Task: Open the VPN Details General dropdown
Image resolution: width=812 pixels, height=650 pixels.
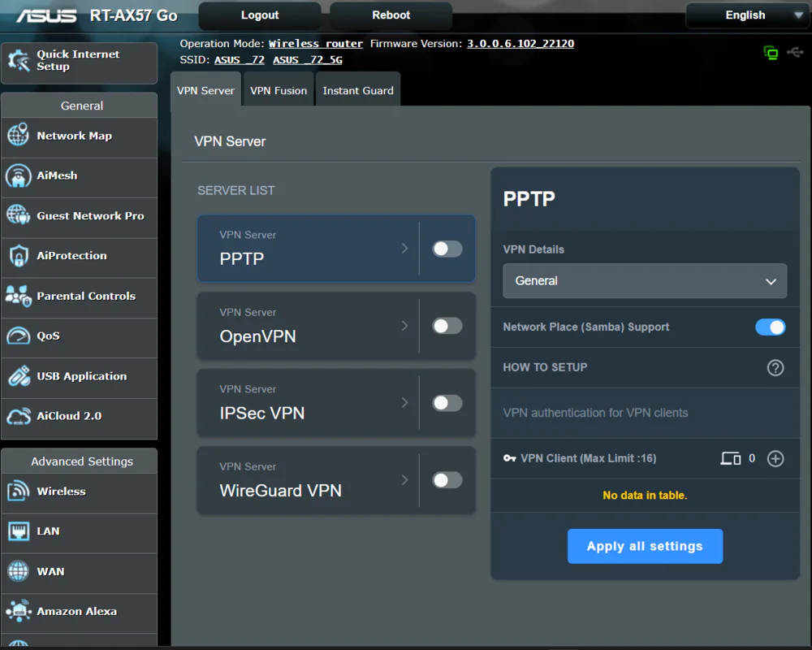Action: (644, 281)
